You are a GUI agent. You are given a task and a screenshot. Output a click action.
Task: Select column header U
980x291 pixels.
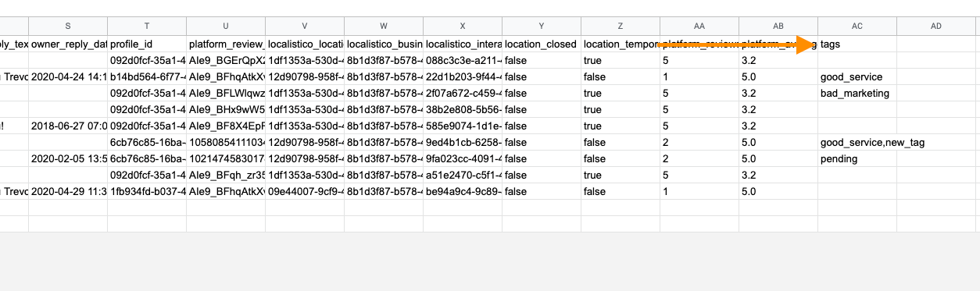click(x=226, y=27)
